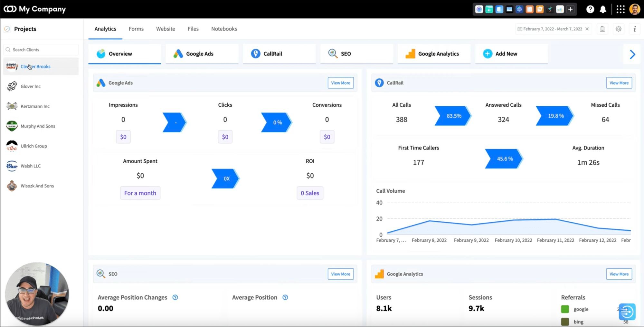
Task: Add a new app with plus icon in top dock
Action: pyautogui.click(x=570, y=9)
